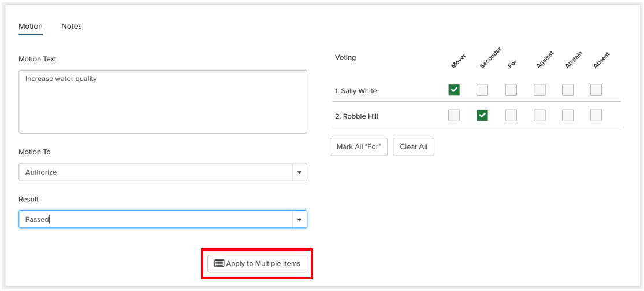The height and width of the screenshot is (291, 644).
Task: Mark Robbie Hill as Against
Action: click(539, 116)
